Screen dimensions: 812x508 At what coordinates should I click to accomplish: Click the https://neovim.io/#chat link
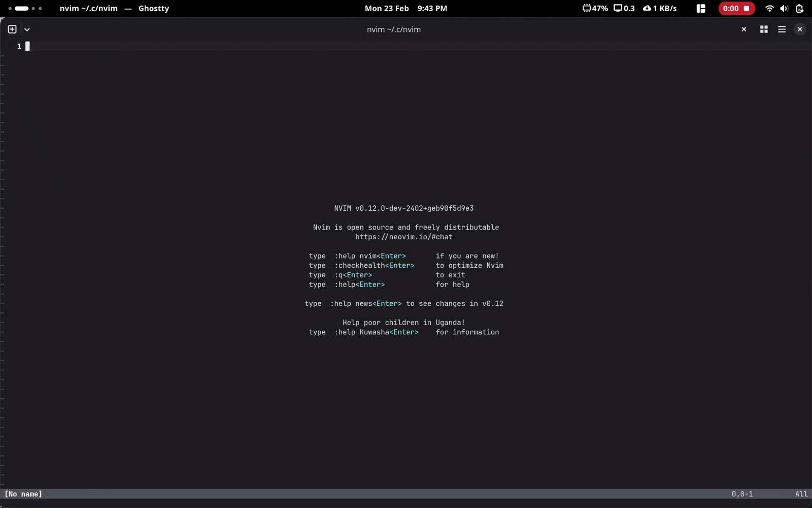point(404,237)
